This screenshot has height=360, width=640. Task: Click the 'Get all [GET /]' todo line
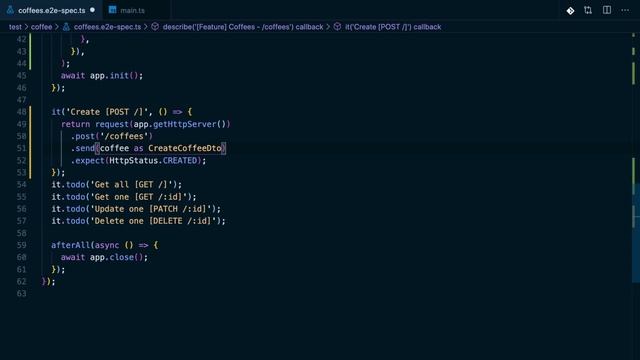(117, 184)
